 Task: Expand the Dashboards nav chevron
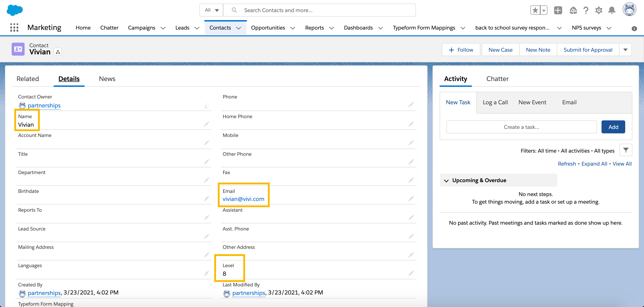[381, 28]
